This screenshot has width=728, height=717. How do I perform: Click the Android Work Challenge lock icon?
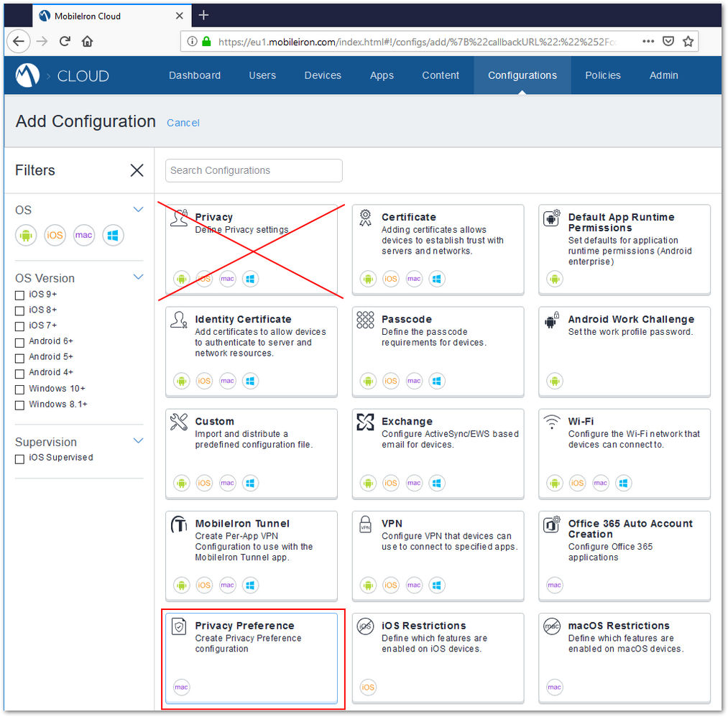click(552, 319)
